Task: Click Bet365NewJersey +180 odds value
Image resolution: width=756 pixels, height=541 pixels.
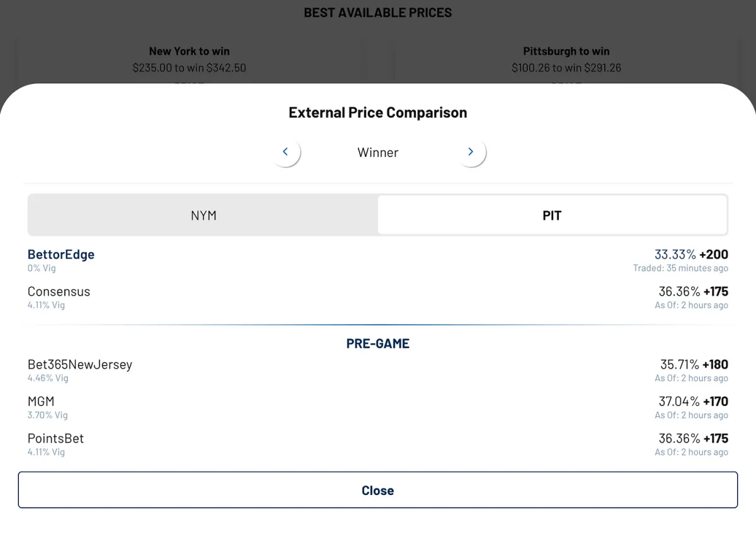Action: coord(715,364)
